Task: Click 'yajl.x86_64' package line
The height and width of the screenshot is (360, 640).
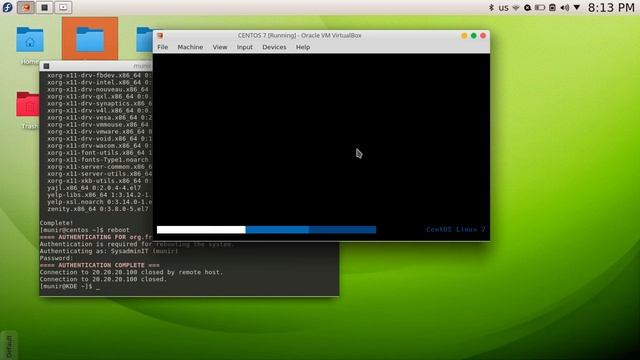Action: coord(94,188)
